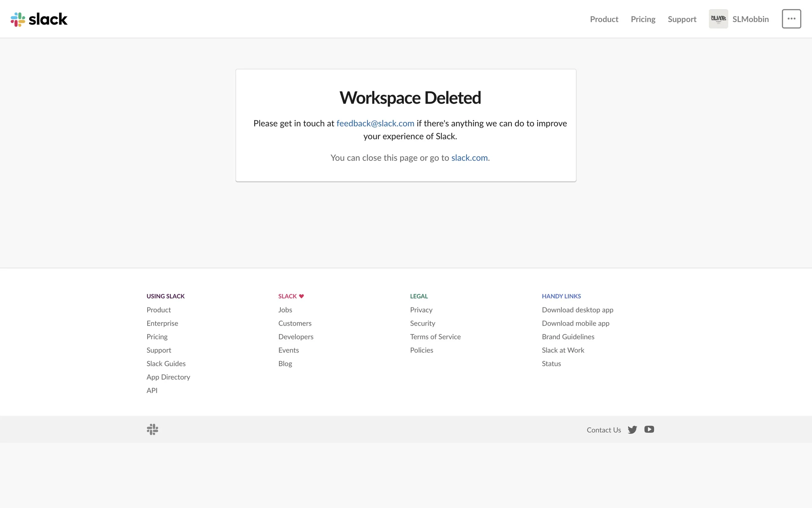Click the heart icon beside SLACK heading
The width and height of the screenshot is (812, 508).
tap(302, 296)
